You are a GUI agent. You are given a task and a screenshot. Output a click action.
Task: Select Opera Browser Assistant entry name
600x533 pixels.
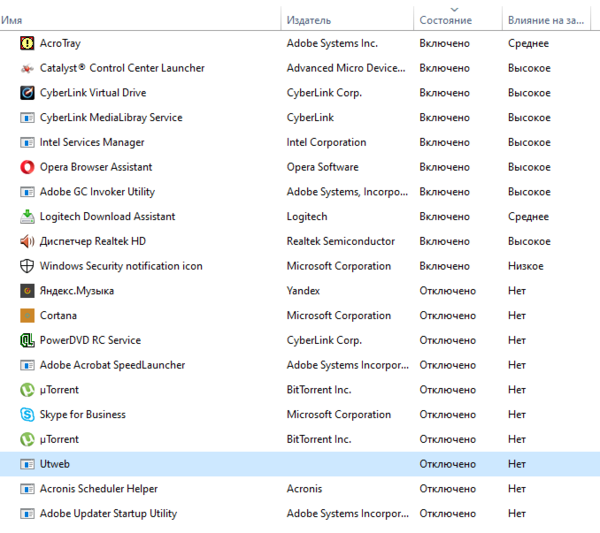96,167
